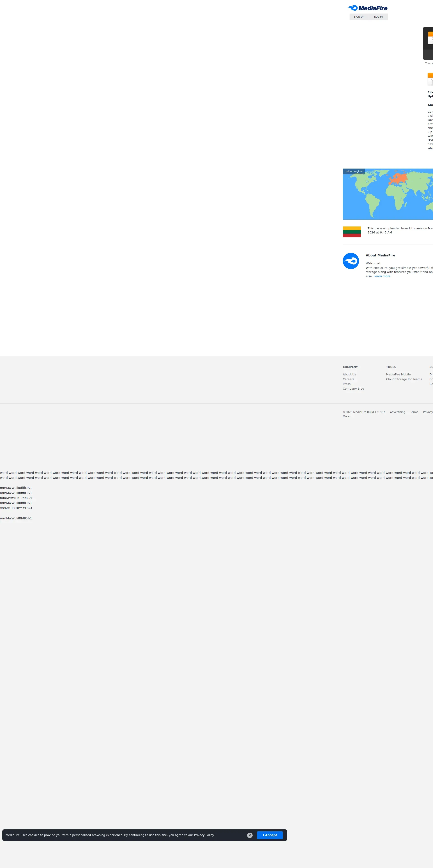Open About Us footer link

click(349, 374)
